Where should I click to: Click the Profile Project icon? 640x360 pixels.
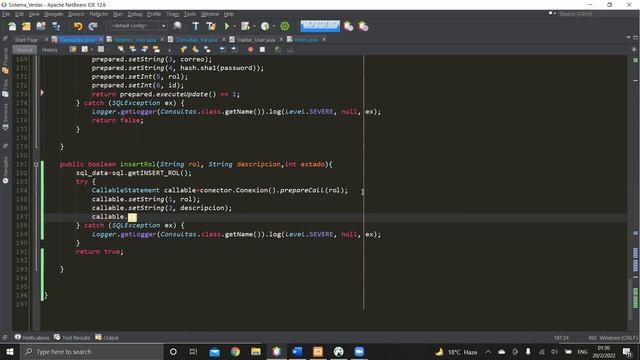point(265,26)
